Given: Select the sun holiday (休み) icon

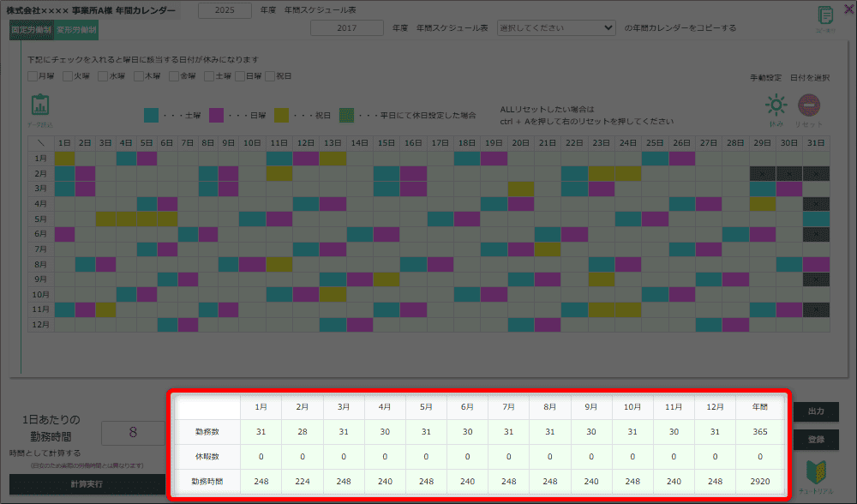Looking at the screenshot, I should (x=776, y=105).
